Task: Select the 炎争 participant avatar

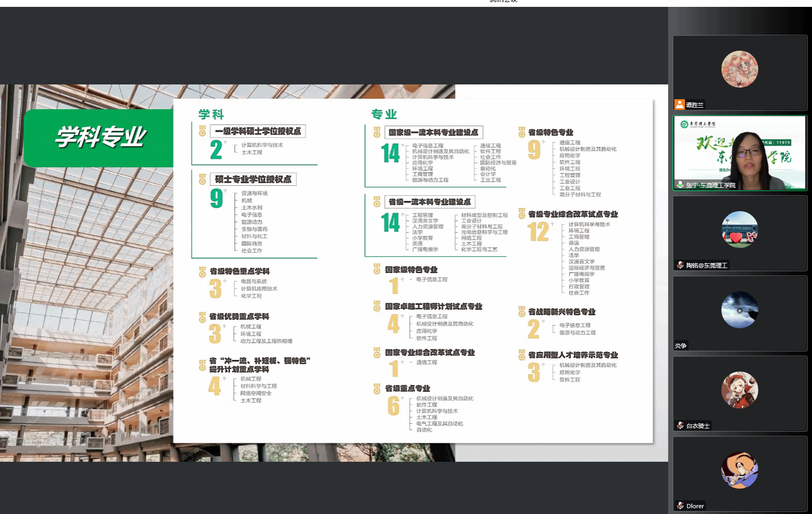Action: click(x=739, y=310)
